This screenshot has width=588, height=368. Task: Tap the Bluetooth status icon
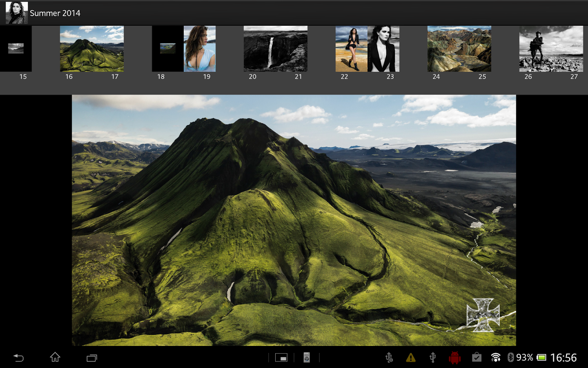point(510,357)
